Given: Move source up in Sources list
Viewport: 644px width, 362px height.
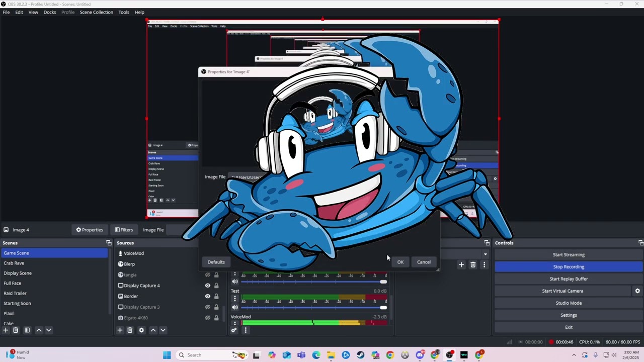Looking at the screenshot, I should [153, 330].
